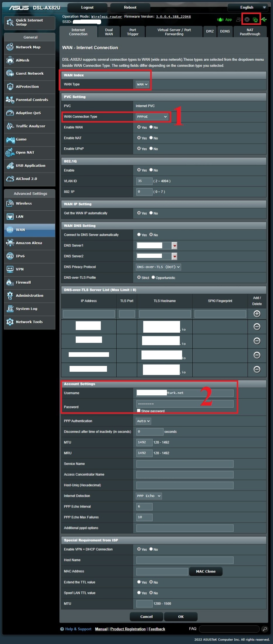Open the VPN section icon
Screen dimensions: 273x644
coord(10,269)
